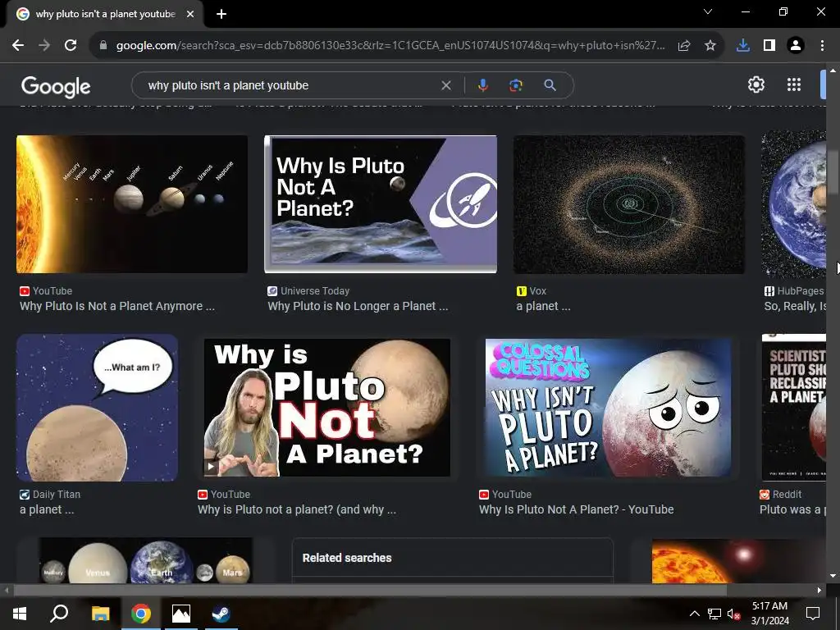The image size is (840, 630).
Task: Open the HubPages Earth image thumbnail
Action: click(x=793, y=204)
